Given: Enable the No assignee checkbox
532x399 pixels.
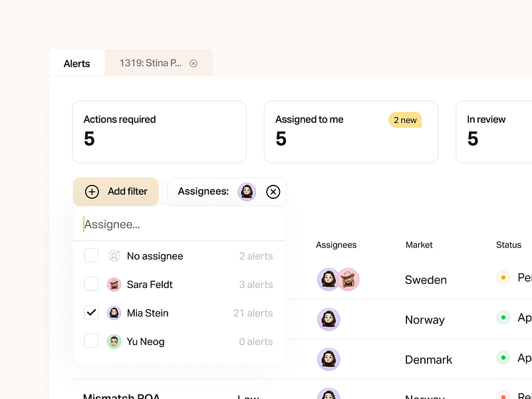Looking at the screenshot, I should (91, 255).
